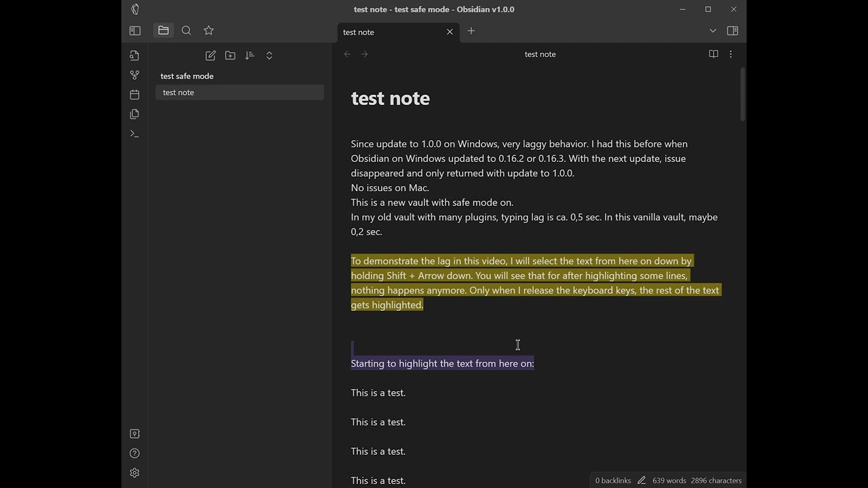
Task: Click the "0 backlinks" status item
Action: [x=613, y=481]
